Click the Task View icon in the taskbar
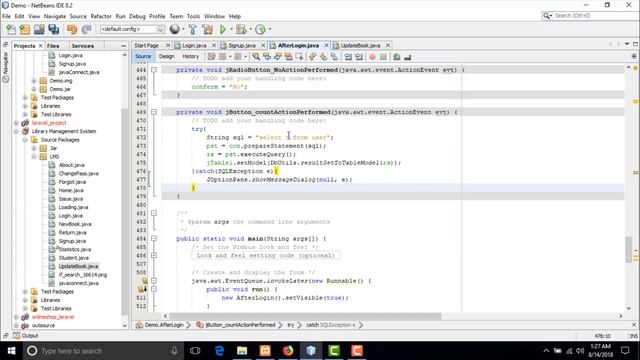The height and width of the screenshot is (360, 640). pyautogui.click(x=195, y=351)
